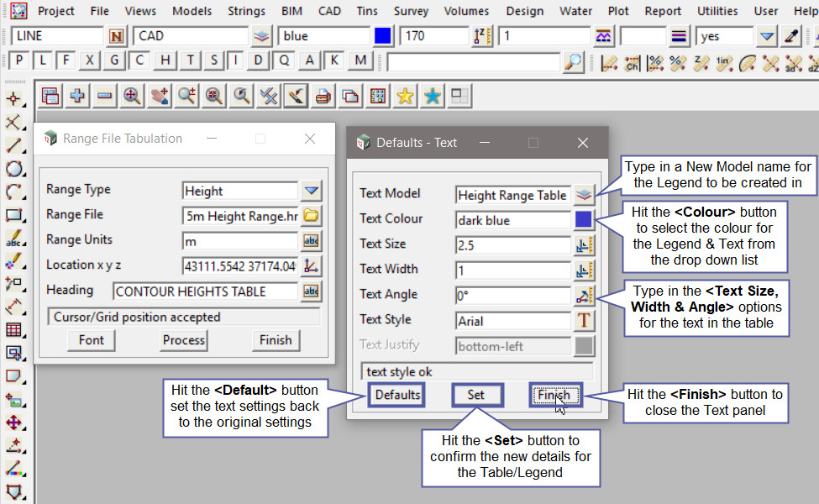Click the Text Size measure icon
This screenshot has height=504, width=819.
coord(584,244)
